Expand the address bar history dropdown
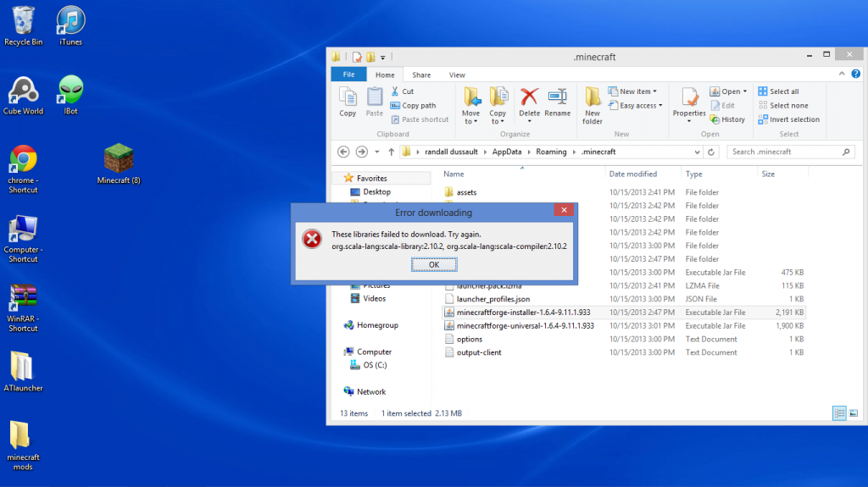868x487 pixels. pos(698,152)
